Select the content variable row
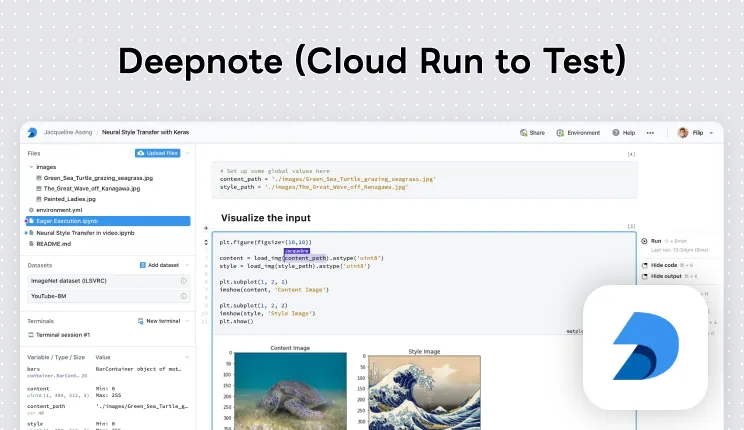The image size is (744, 430). click(x=108, y=392)
